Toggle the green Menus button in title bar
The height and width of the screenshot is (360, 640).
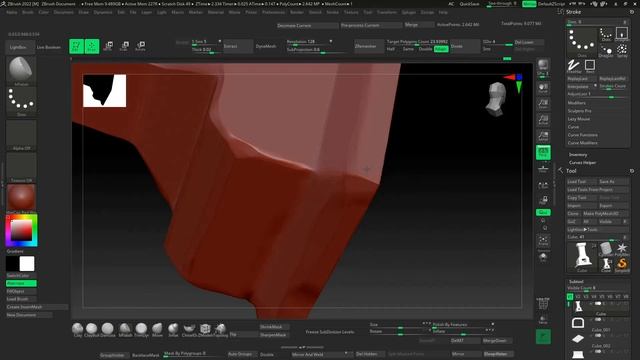click(x=529, y=4)
